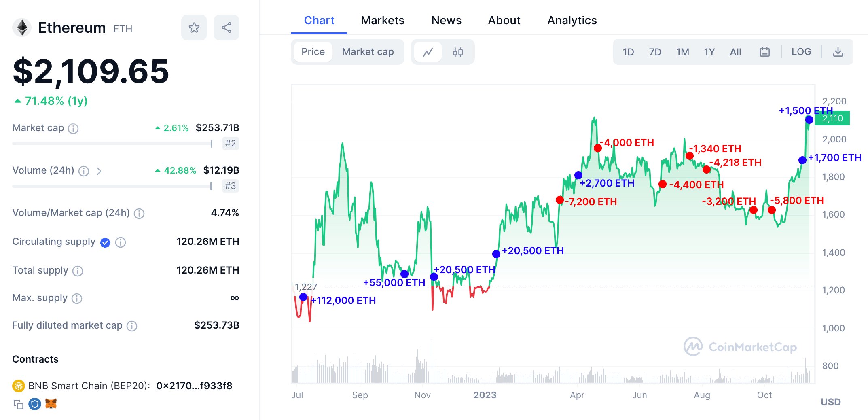
Task: Click verified badge beside Circulating supply
Action: point(105,242)
